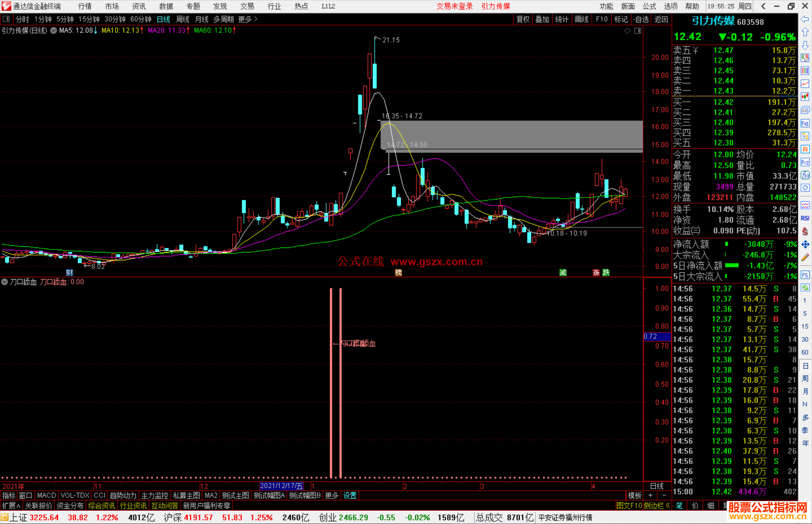Switch to the 资金分布 tab
The width and height of the screenshot is (812, 524).
click(70, 506)
